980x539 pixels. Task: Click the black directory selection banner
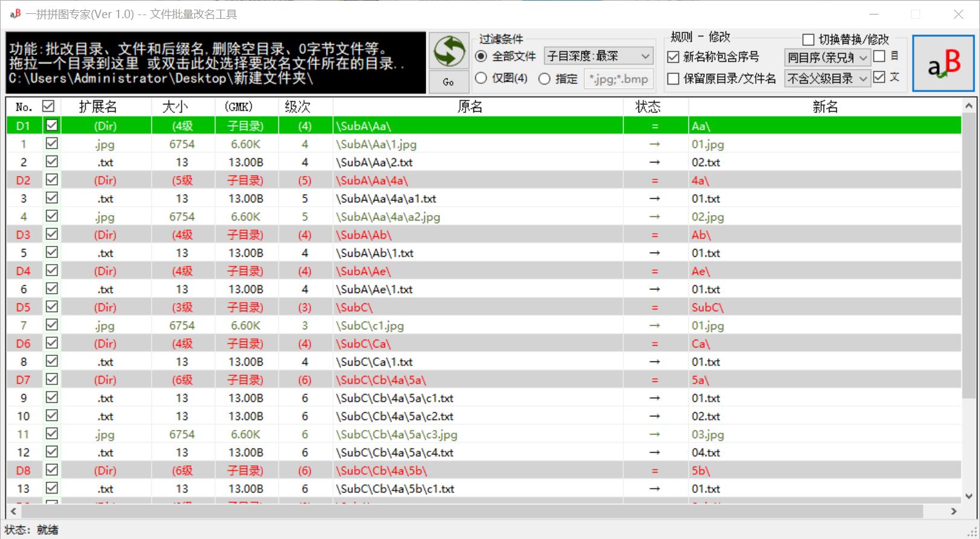pos(216,63)
